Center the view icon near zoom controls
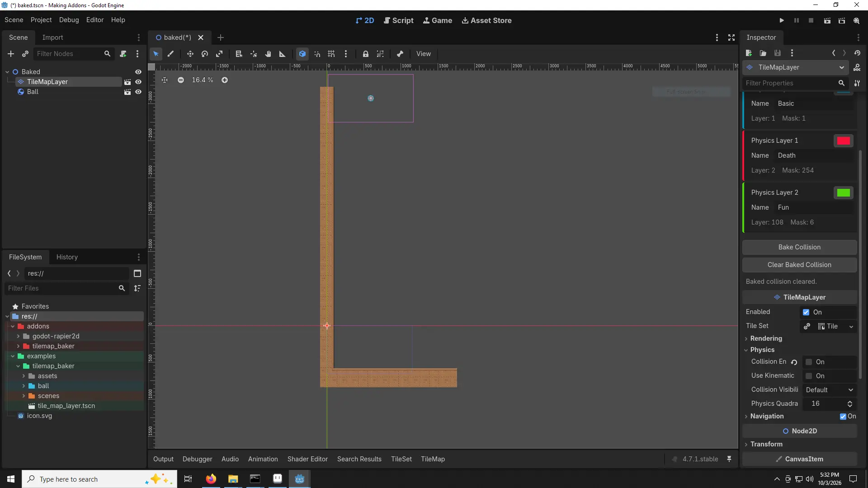The width and height of the screenshot is (868, 488). (x=165, y=80)
